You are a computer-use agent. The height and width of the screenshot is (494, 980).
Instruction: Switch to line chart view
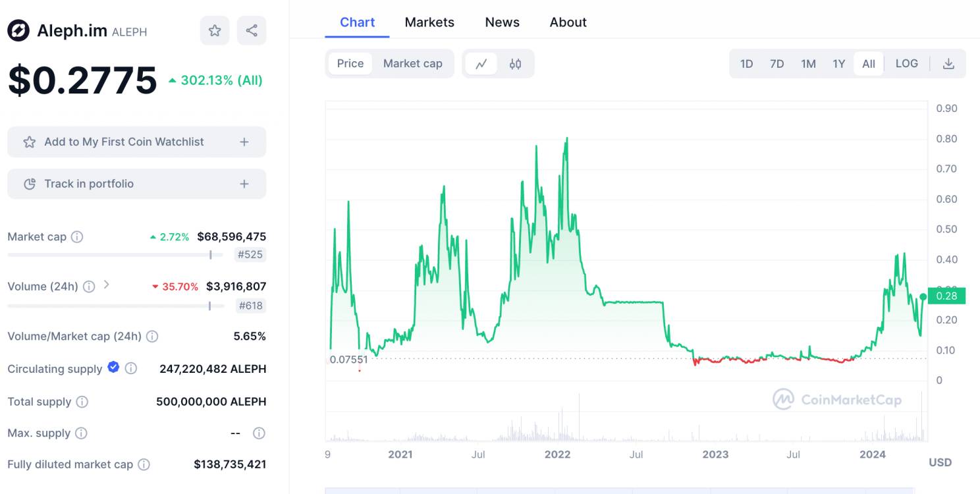481,64
